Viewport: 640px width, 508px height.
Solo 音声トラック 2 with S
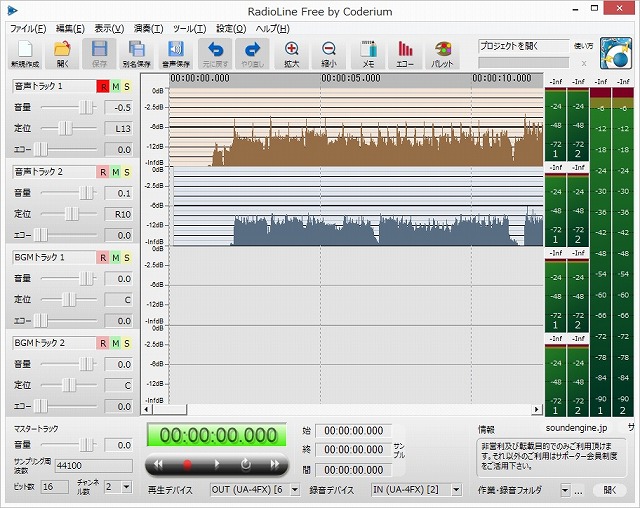pyautogui.click(x=127, y=172)
